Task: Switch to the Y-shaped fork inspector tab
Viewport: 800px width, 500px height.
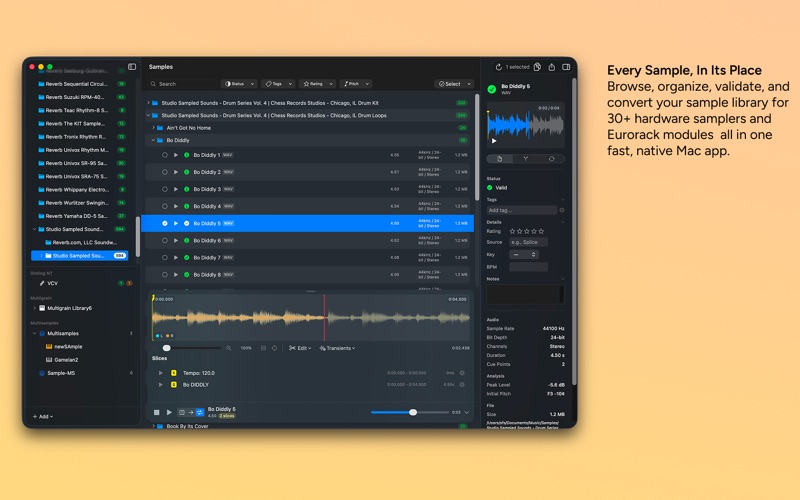Action: point(526,159)
